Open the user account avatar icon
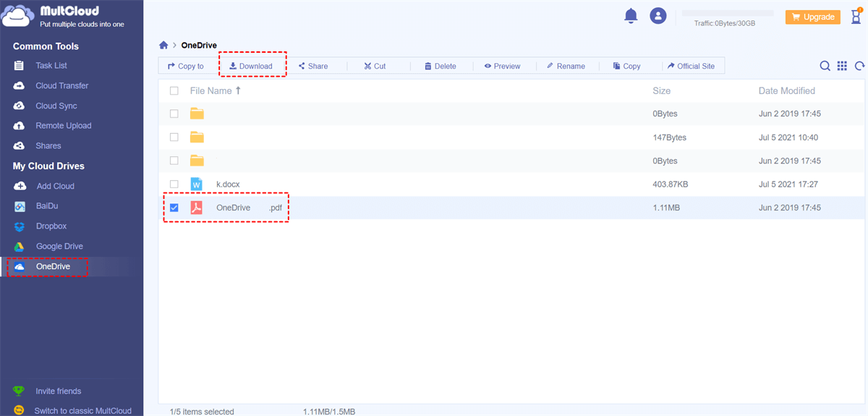 (x=658, y=15)
